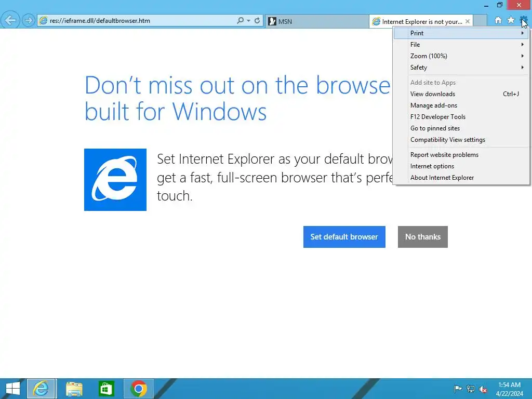Click the network tray icon
Screen dimensions: 532x399
point(471,389)
